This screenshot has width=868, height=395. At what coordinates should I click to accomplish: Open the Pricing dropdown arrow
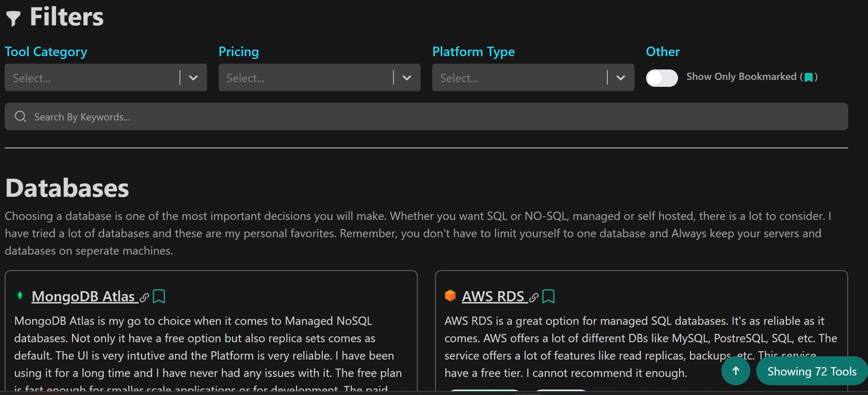pyautogui.click(x=407, y=78)
